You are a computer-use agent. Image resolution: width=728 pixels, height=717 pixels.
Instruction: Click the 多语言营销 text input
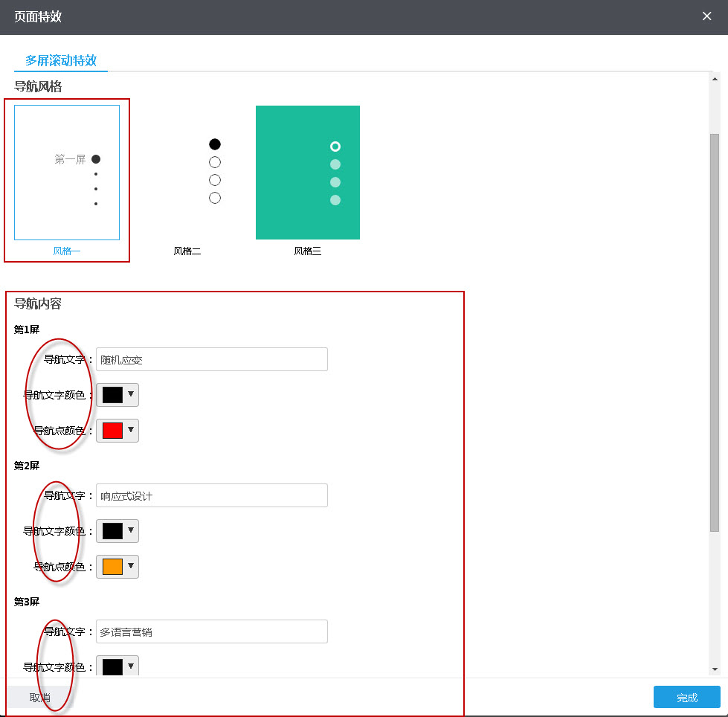click(212, 631)
